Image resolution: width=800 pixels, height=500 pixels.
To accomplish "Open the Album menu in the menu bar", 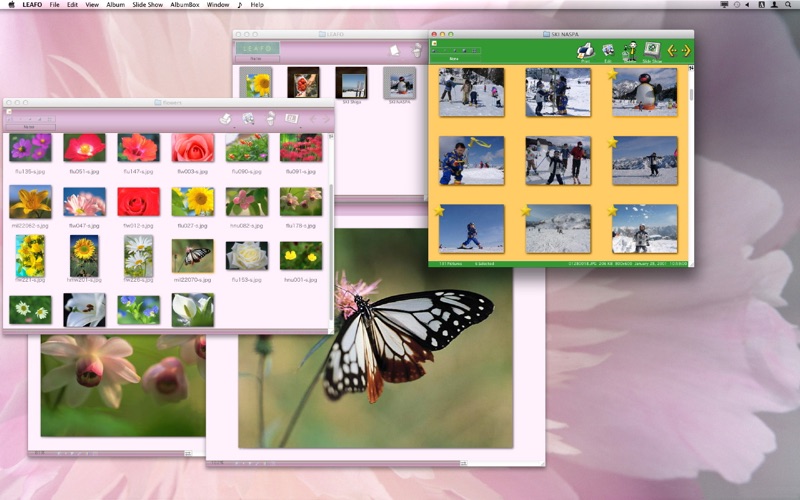I will click(x=115, y=5).
